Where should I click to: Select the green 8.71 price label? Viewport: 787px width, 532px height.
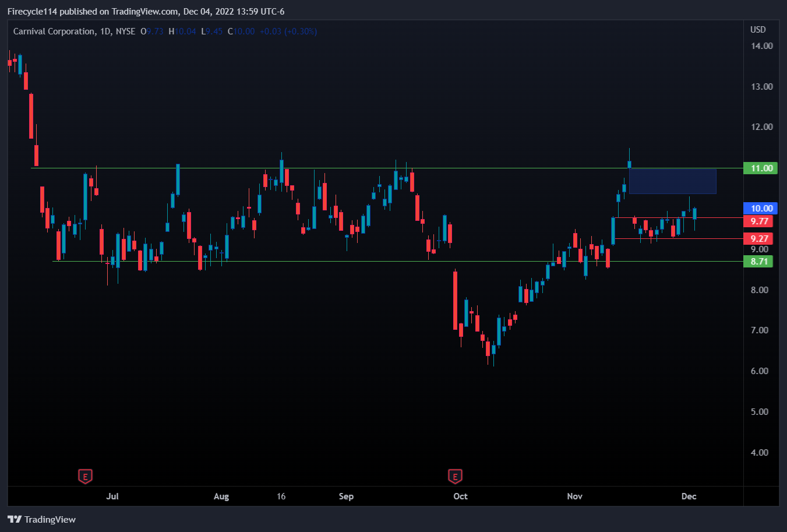click(758, 262)
